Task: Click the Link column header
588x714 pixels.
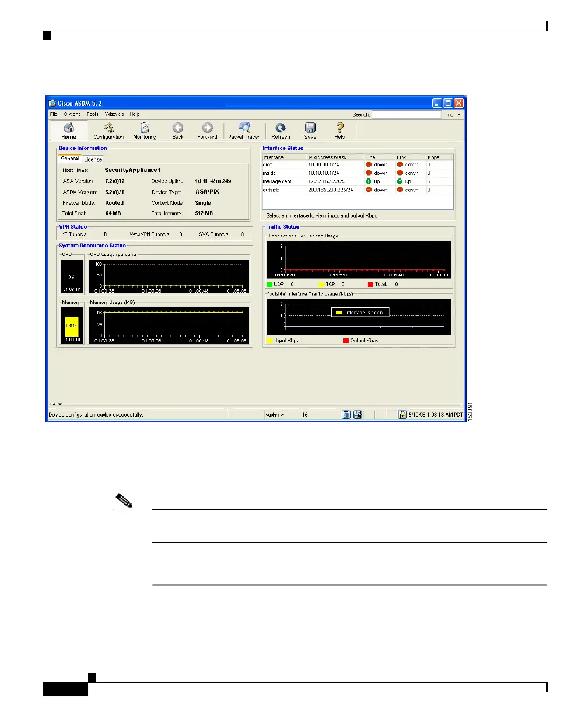Action: pos(411,157)
